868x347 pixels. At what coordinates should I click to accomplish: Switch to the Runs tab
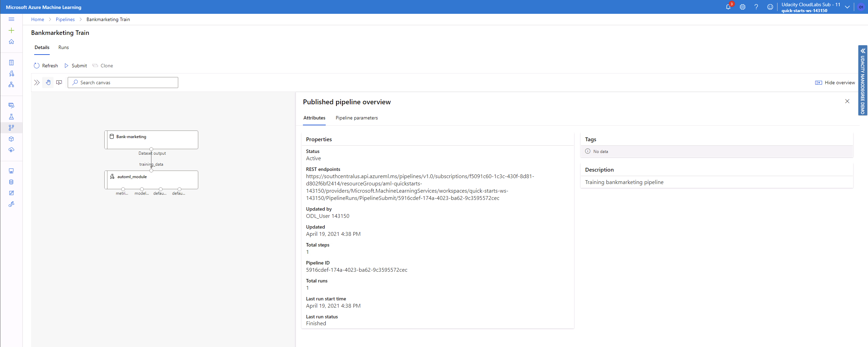64,47
